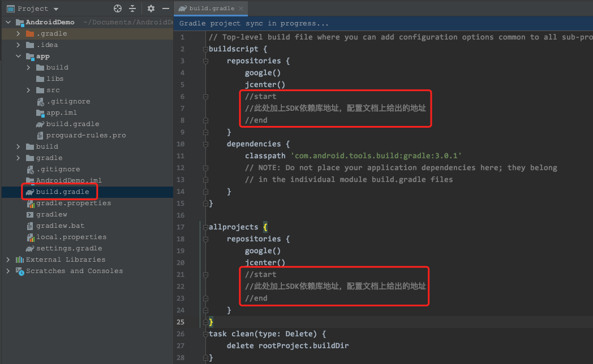Select the libs folder
The width and height of the screenshot is (593, 364).
(50, 79)
